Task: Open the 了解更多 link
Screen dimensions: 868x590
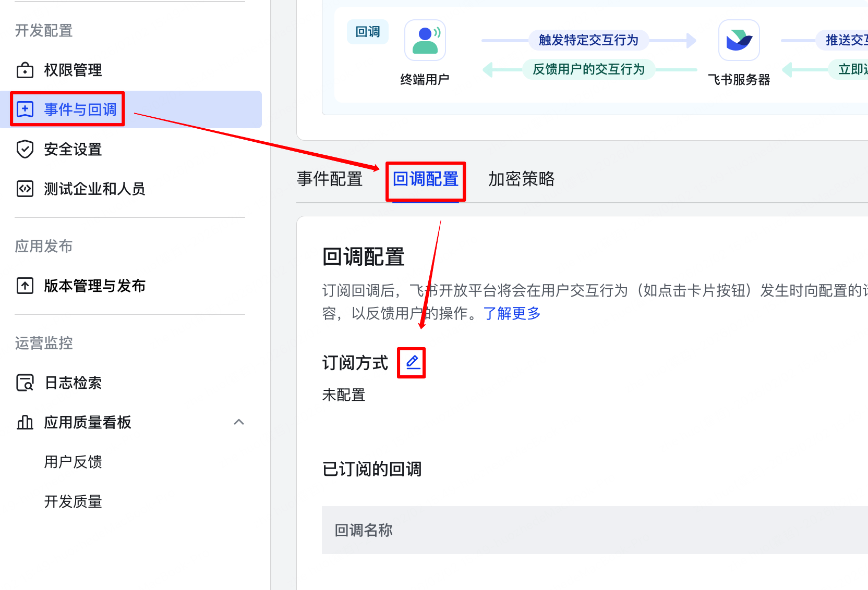Action: click(x=511, y=314)
